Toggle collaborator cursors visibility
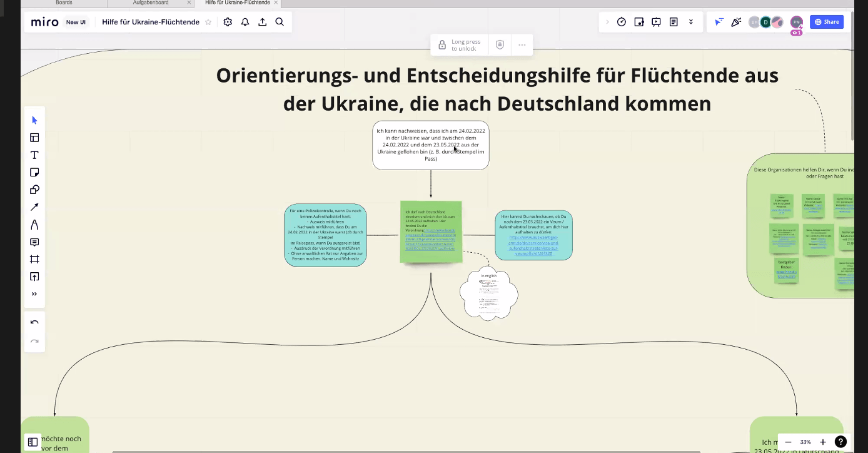Screen dimensions: 868x453 pyautogui.click(x=719, y=22)
